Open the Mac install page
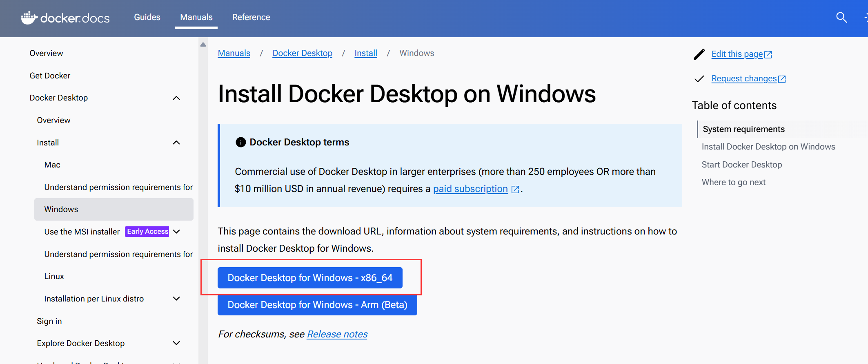The height and width of the screenshot is (364, 868). pyautogui.click(x=52, y=165)
